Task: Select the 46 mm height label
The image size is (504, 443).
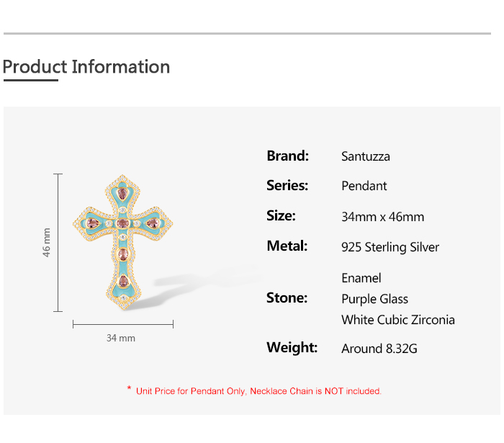Action: [x=47, y=242]
